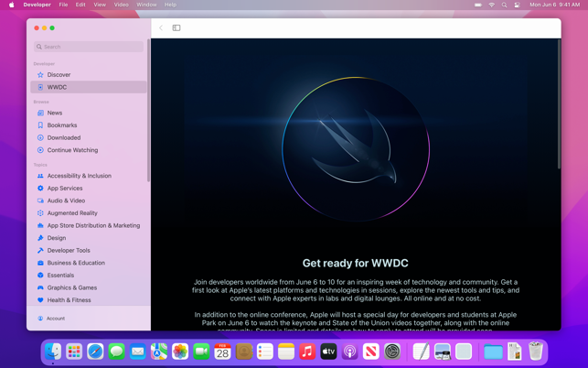Image resolution: width=588 pixels, height=368 pixels.
Task: Open the Bookmarks section
Action: pos(61,125)
